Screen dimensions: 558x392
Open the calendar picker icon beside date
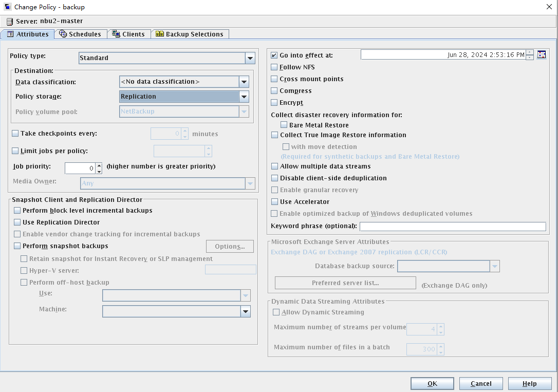[x=541, y=55]
